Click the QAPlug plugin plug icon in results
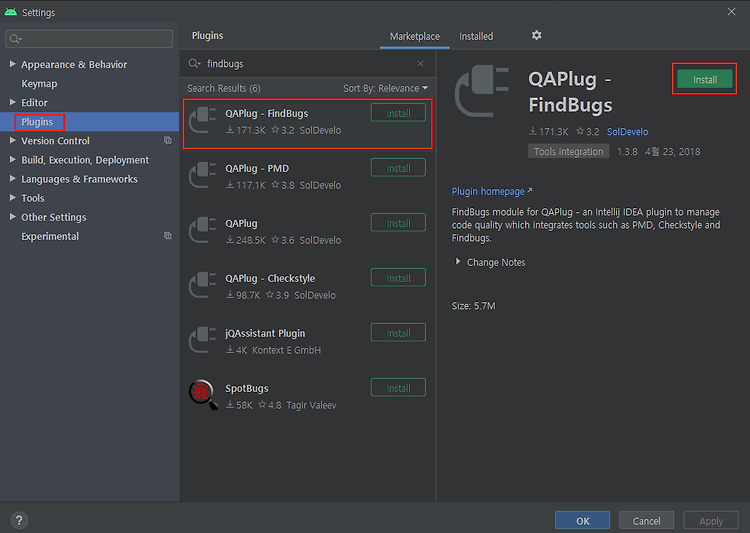 tap(203, 230)
